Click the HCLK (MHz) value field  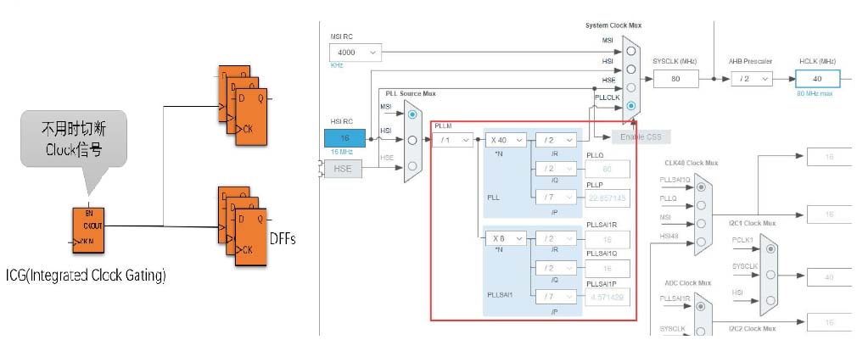pyautogui.click(x=819, y=78)
